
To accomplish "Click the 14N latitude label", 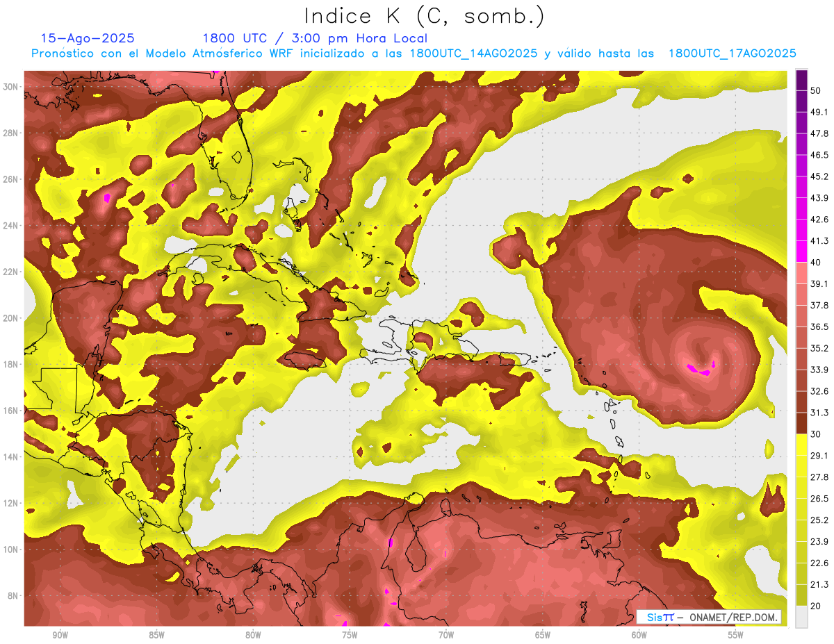I will (11, 456).
